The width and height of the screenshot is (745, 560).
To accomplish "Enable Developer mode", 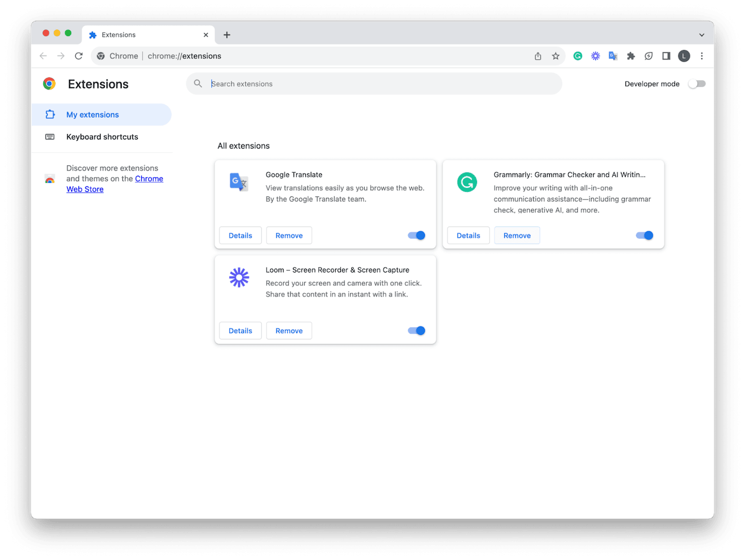I will [x=697, y=84].
